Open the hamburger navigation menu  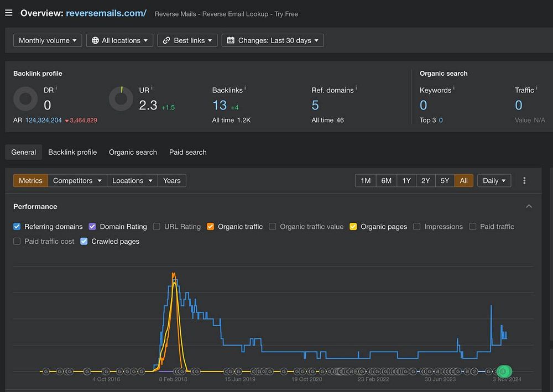8,13
